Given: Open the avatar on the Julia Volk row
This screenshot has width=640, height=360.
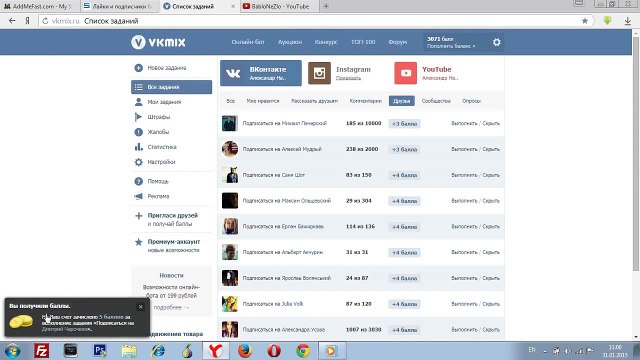Looking at the screenshot, I should tap(230, 304).
